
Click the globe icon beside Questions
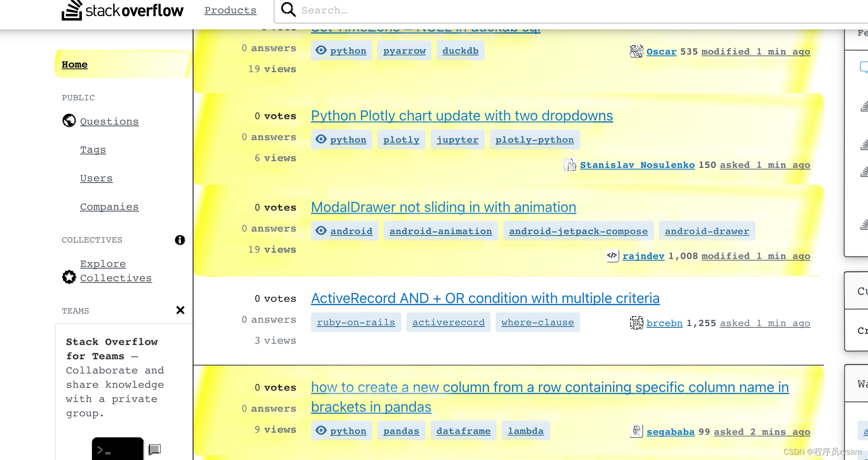pos(69,121)
